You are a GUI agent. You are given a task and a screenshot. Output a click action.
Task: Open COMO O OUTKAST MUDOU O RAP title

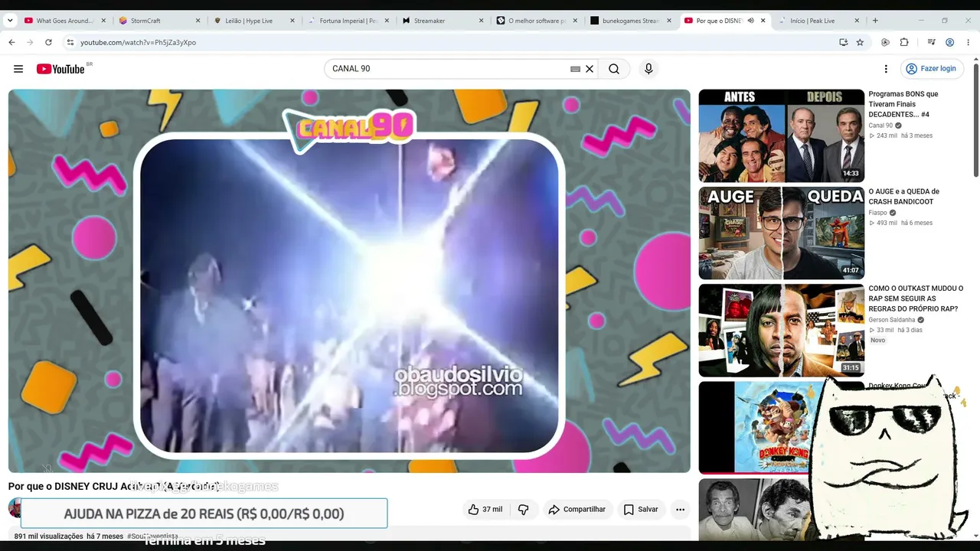click(x=916, y=298)
